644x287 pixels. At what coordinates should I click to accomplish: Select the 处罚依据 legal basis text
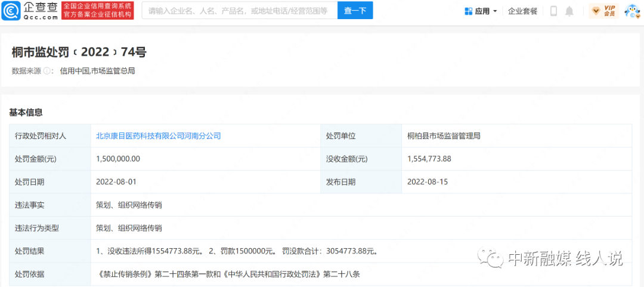pos(228,274)
